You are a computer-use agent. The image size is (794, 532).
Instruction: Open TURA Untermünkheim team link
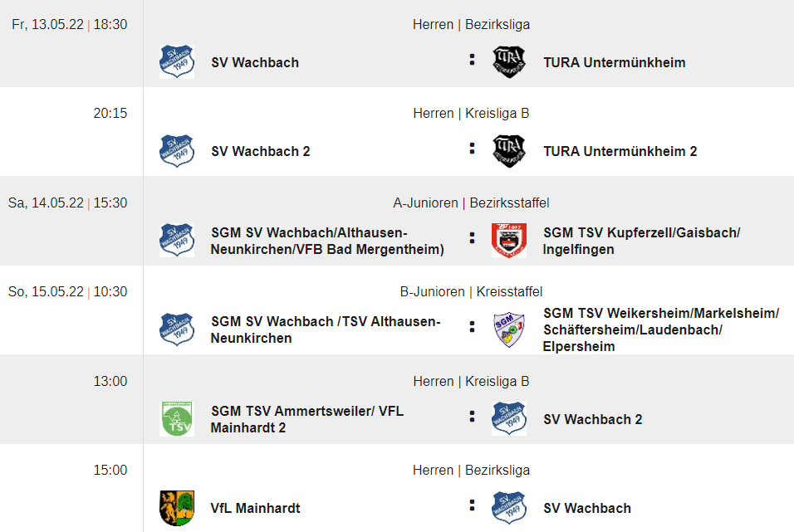[615, 62]
